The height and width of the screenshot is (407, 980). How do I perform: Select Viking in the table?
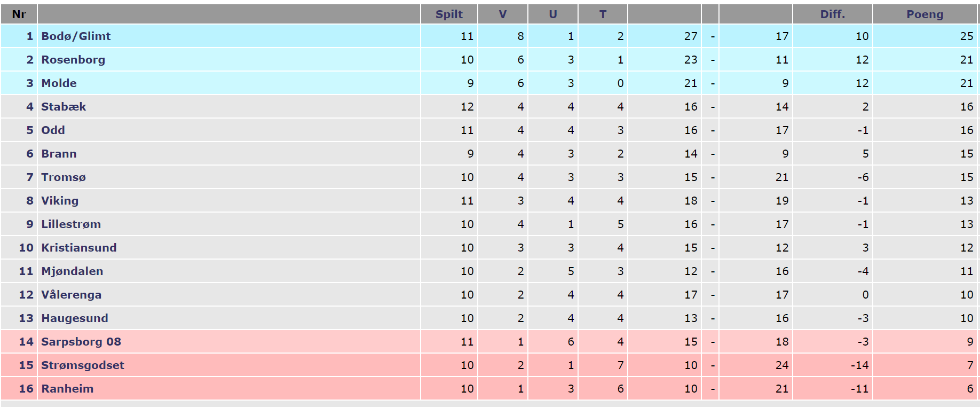(x=60, y=201)
